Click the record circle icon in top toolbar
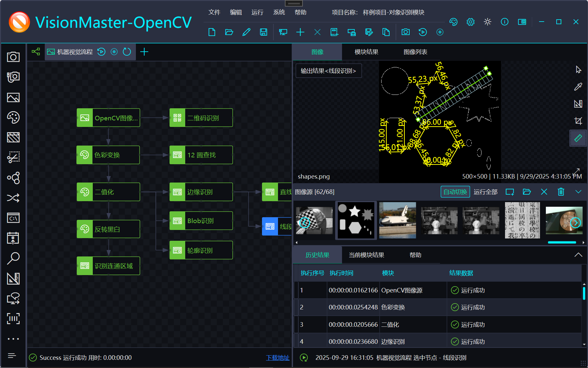Screen dimensions: 588x368 point(440,32)
